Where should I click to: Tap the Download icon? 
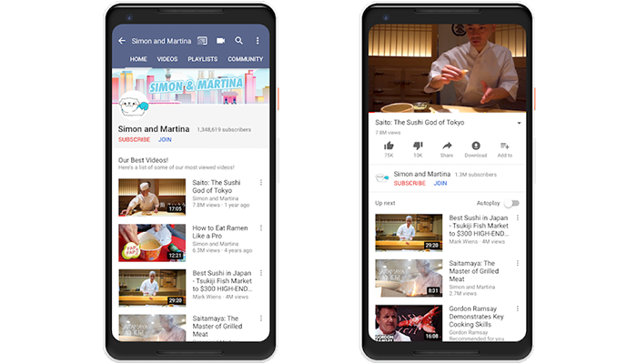[x=476, y=146]
